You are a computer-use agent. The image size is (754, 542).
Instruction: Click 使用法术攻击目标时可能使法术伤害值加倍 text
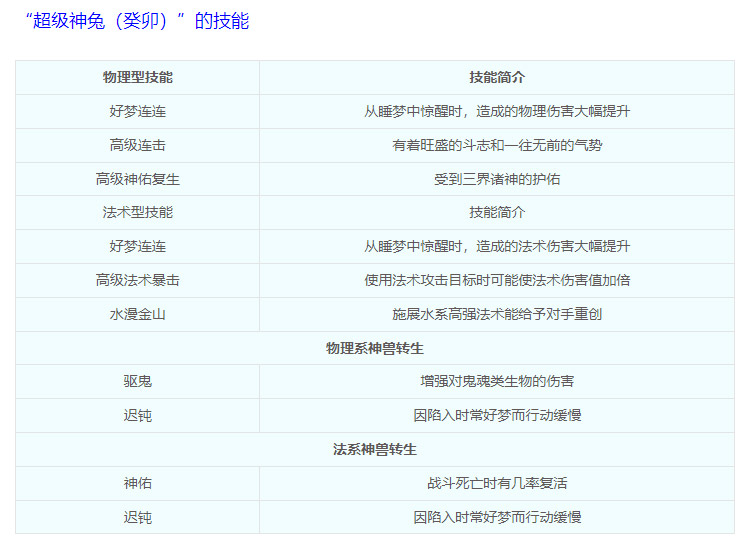pos(497,280)
